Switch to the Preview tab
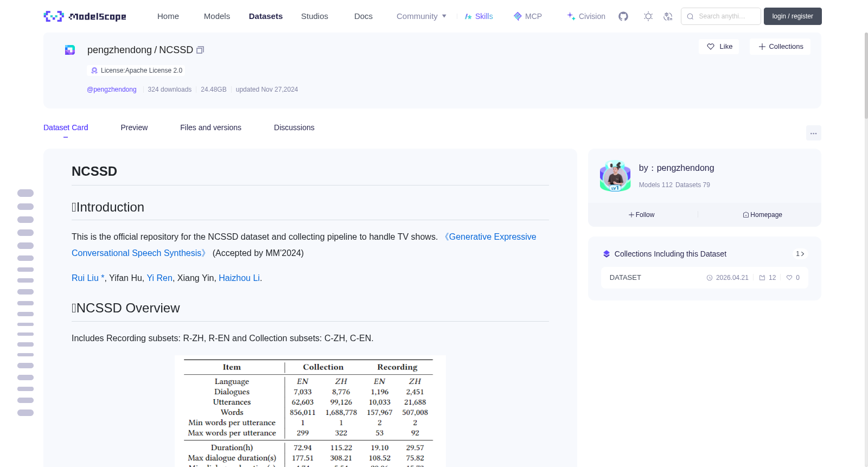The width and height of the screenshot is (868, 467). pyautogui.click(x=134, y=127)
